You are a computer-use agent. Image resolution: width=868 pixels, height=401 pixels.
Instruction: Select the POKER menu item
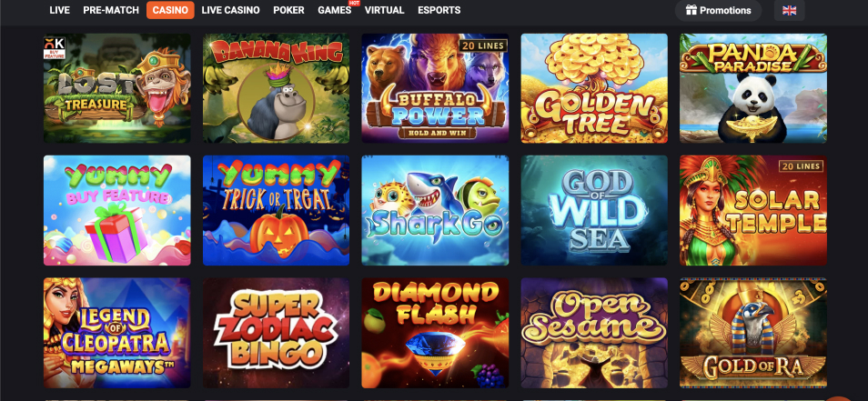(x=288, y=10)
